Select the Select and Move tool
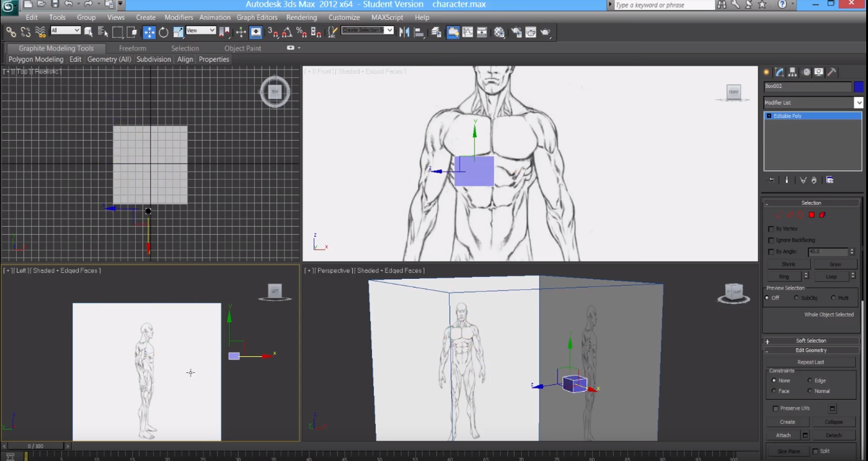 point(149,32)
